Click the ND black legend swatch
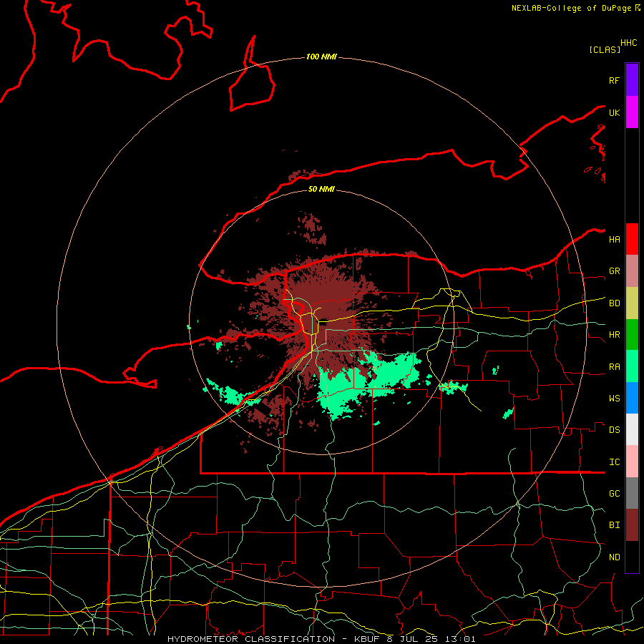This screenshot has height=644, width=644. (632, 557)
